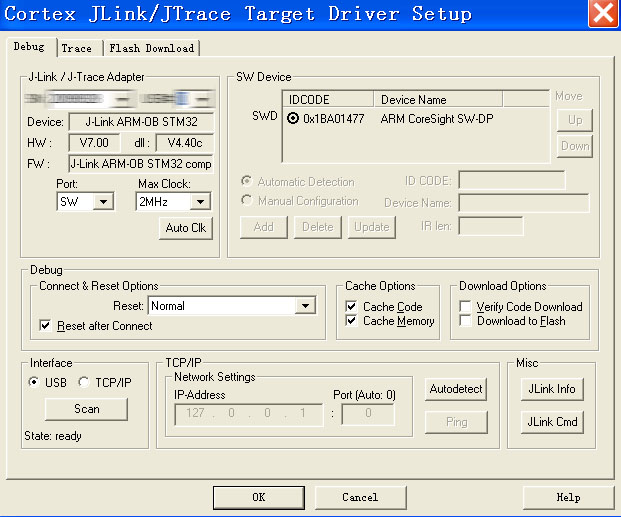
Task: Open the Max Clock dropdown
Action: coord(200,202)
